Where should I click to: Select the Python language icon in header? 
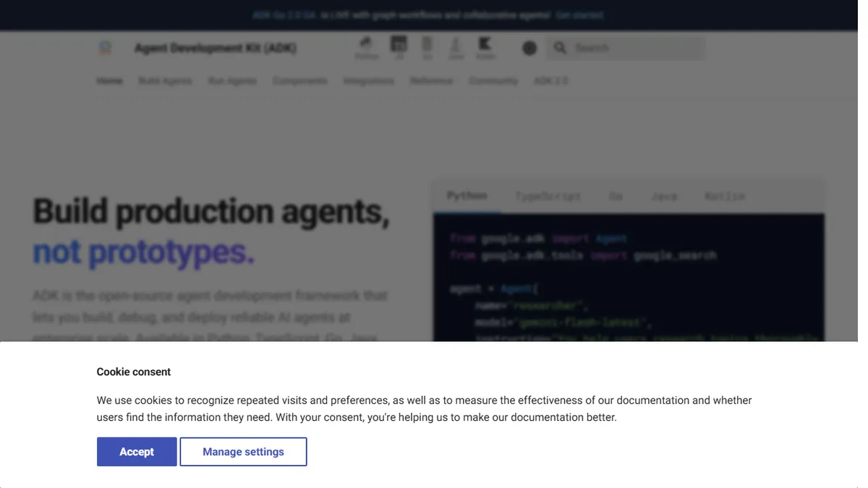click(367, 48)
